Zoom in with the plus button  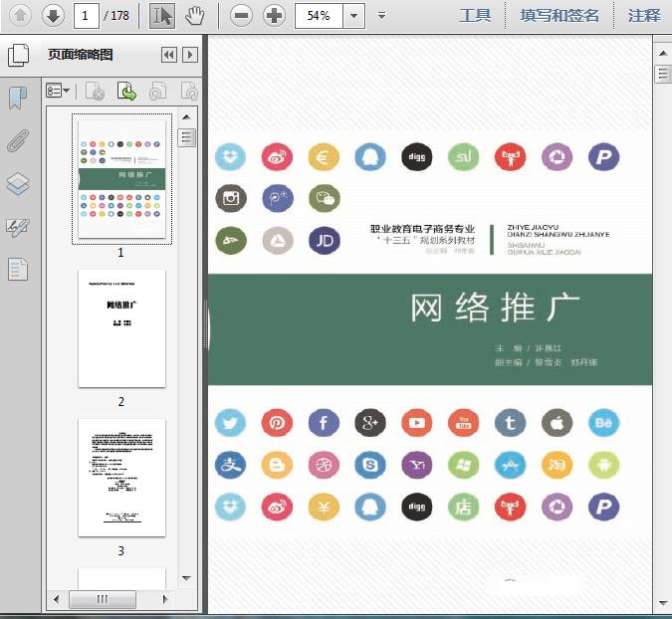(275, 16)
